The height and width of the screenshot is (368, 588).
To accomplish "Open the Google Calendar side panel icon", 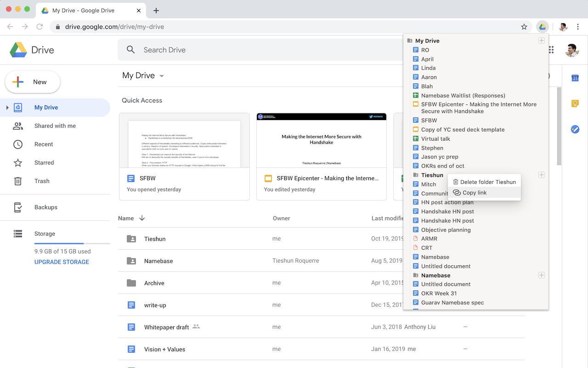I will (x=575, y=78).
